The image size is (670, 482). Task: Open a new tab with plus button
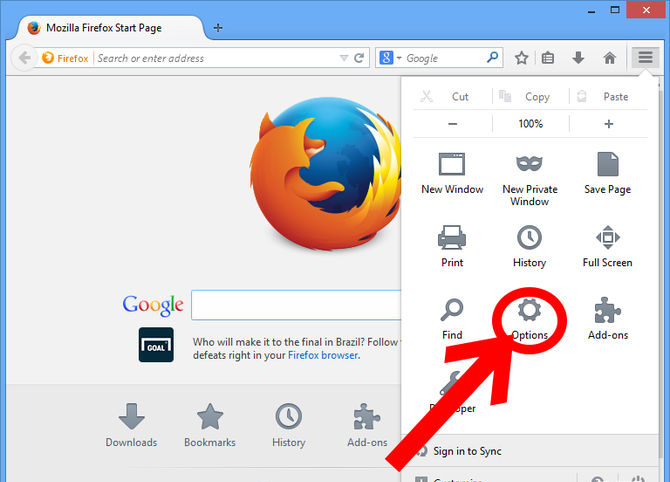(x=218, y=28)
